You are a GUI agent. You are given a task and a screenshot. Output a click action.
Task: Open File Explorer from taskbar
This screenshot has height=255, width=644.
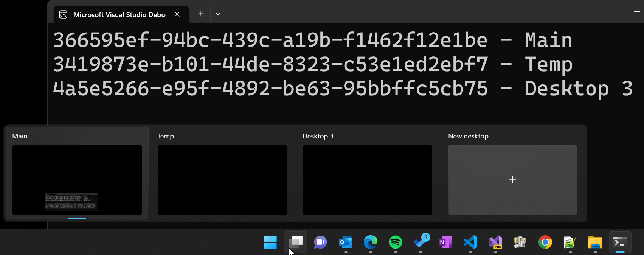click(x=595, y=242)
